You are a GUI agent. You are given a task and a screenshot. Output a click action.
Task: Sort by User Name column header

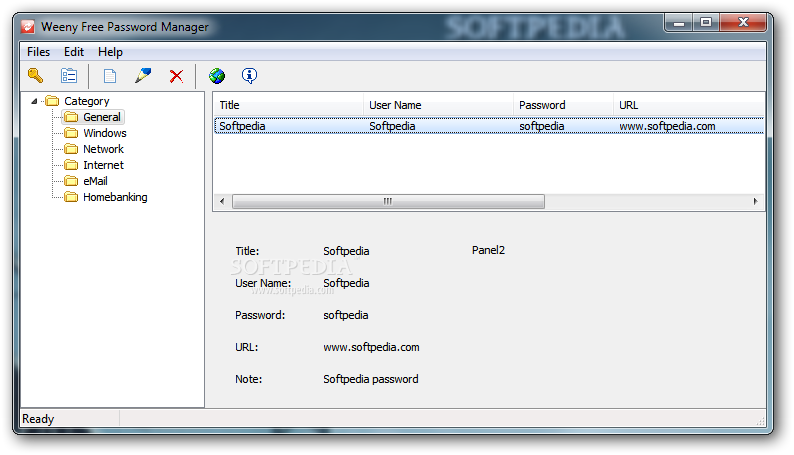click(x=438, y=105)
